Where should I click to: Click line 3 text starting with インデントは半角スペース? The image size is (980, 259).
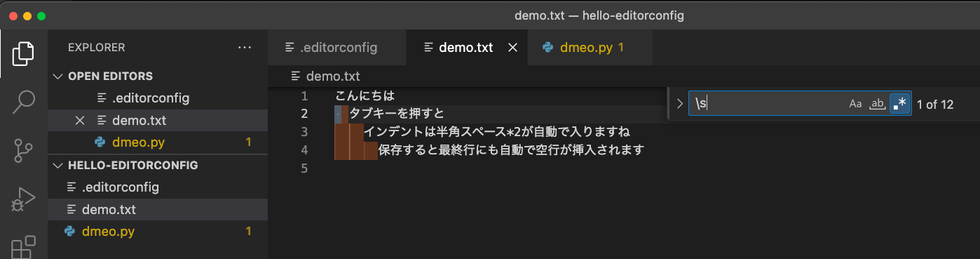(x=497, y=132)
